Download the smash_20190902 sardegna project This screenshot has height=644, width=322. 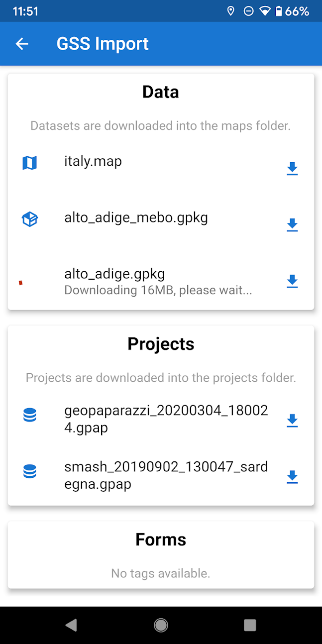(292, 477)
